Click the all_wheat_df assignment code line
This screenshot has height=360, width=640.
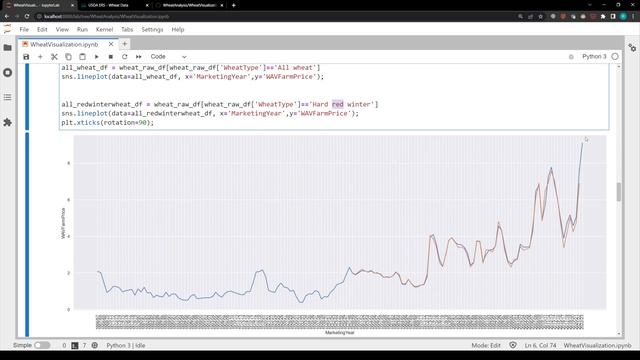tap(191, 68)
